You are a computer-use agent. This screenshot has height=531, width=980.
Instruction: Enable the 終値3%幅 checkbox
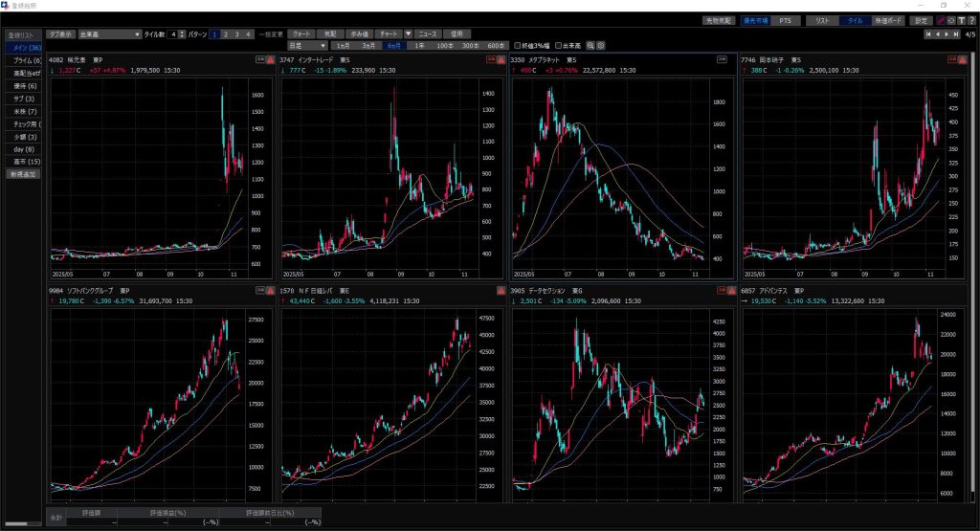pyautogui.click(x=518, y=45)
